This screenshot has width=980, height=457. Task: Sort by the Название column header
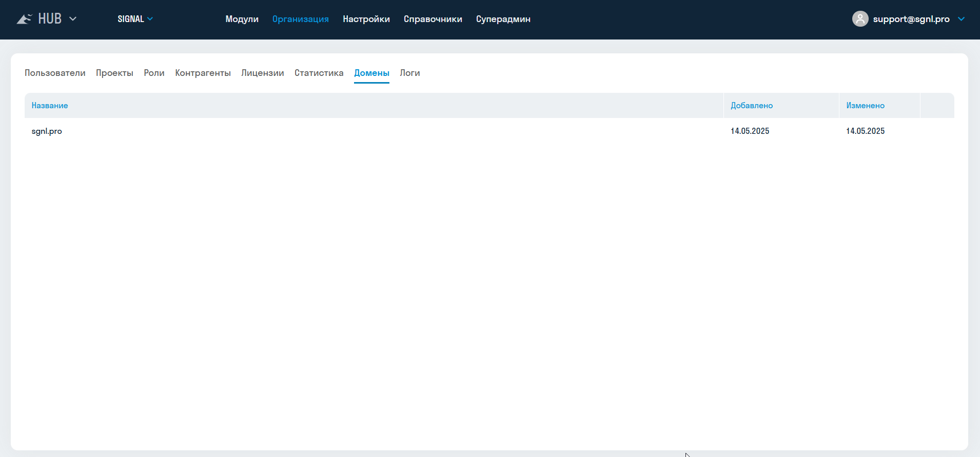point(50,106)
